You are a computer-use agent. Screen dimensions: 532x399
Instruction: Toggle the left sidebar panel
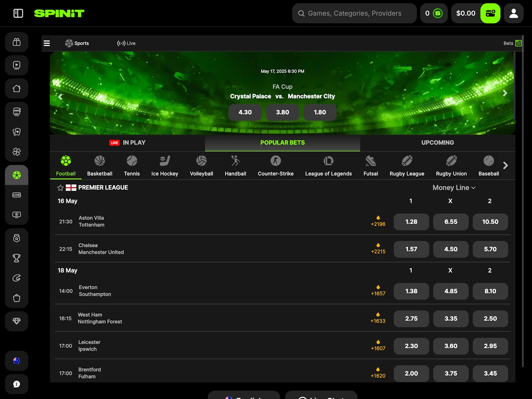[18, 13]
